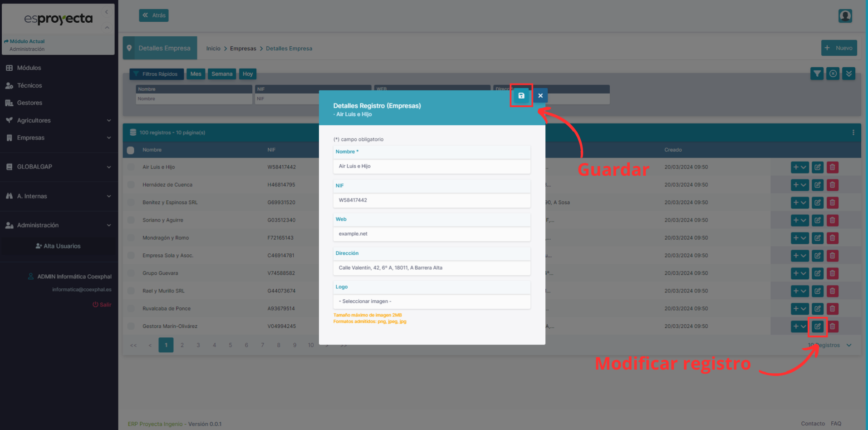Open table options via three-dots icon
The width and height of the screenshot is (868, 430).
click(853, 132)
